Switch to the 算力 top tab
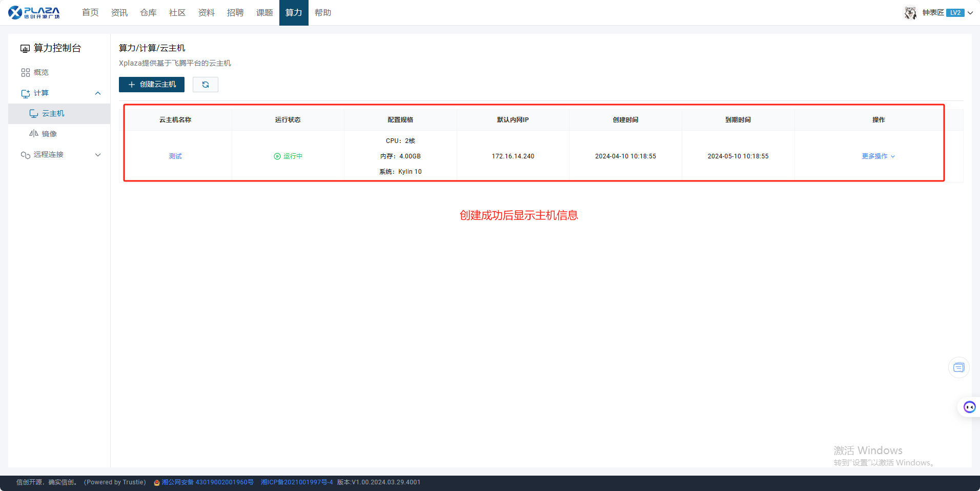Viewport: 980px width, 491px height. point(294,13)
